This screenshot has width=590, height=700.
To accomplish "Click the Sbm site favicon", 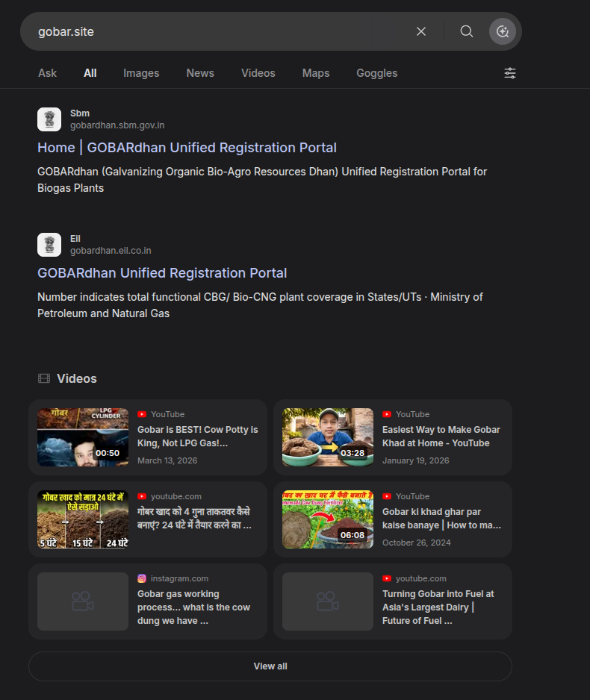I will pos(49,119).
